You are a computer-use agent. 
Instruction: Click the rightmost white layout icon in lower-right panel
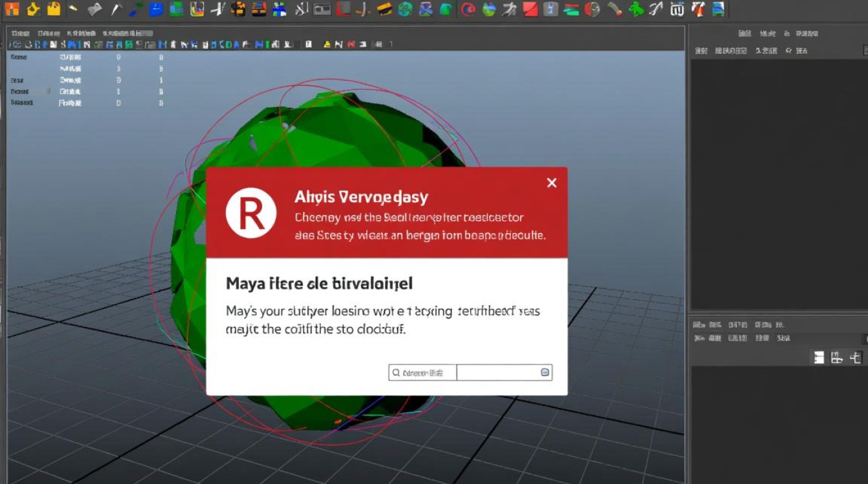click(855, 357)
